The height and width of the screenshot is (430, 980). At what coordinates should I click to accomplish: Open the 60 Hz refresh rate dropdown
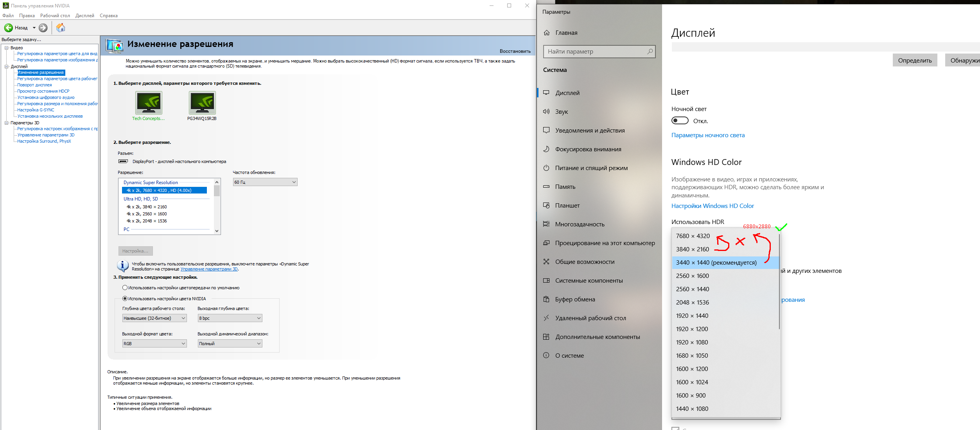265,182
